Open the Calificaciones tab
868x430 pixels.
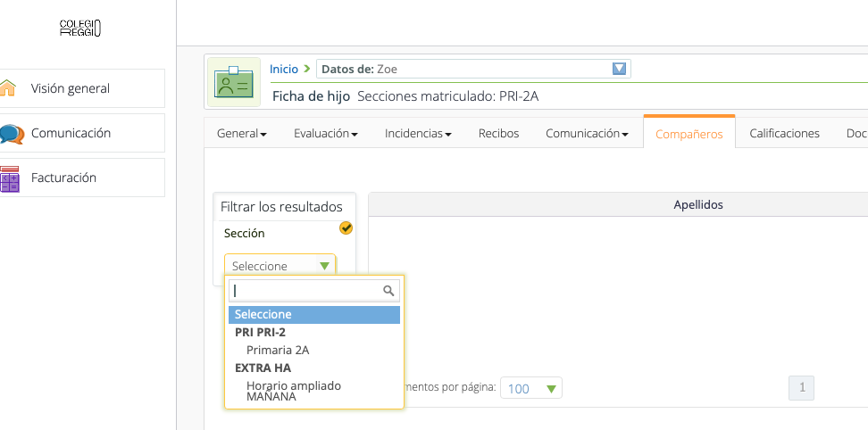point(784,133)
